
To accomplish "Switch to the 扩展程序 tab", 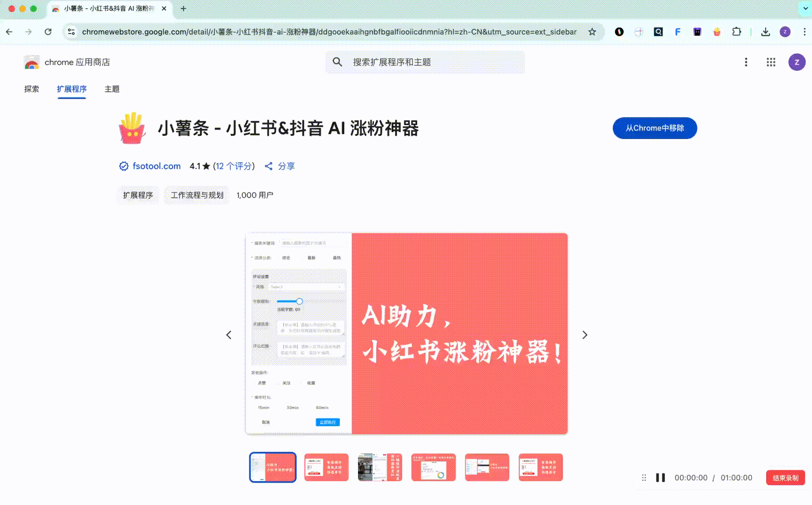I will point(71,89).
